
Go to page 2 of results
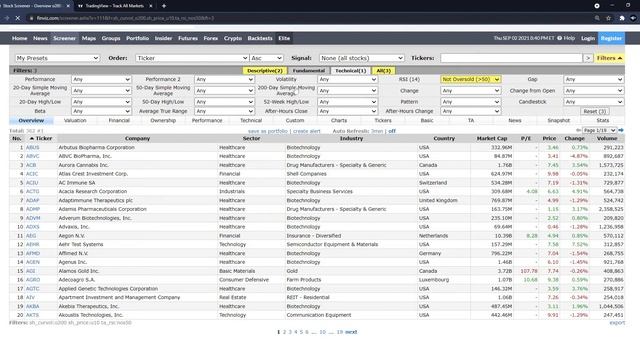[x=284, y=332]
